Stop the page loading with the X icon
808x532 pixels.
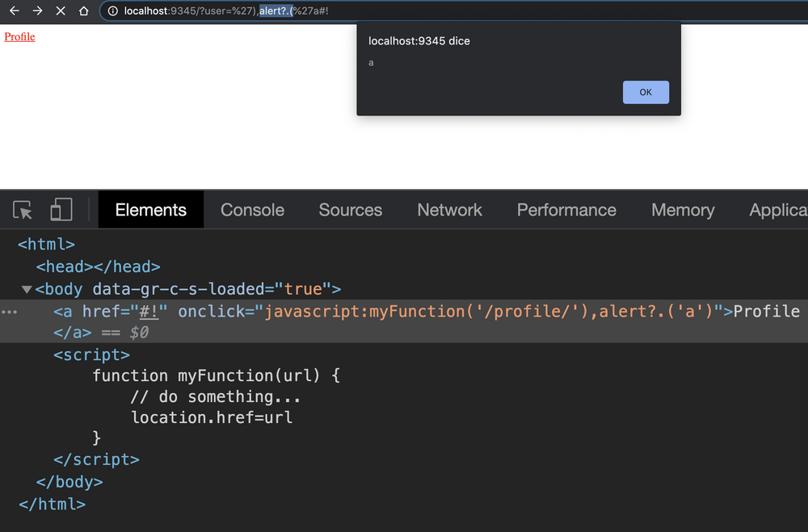(x=61, y=11)
